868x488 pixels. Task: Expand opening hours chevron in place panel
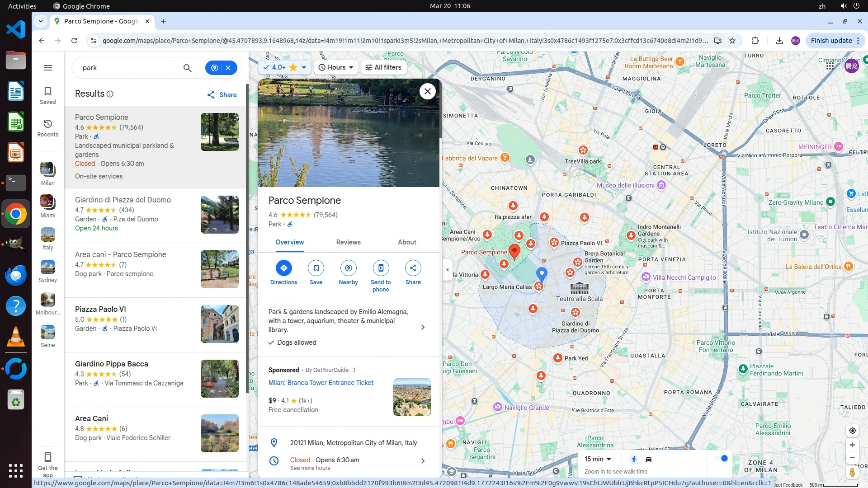pos(423,461)
